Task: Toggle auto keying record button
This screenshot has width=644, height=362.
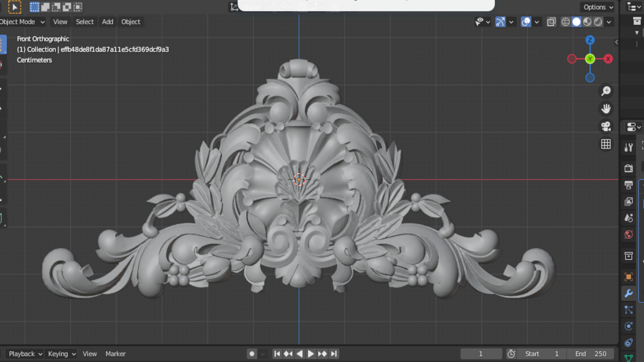Action: point(252,354)
